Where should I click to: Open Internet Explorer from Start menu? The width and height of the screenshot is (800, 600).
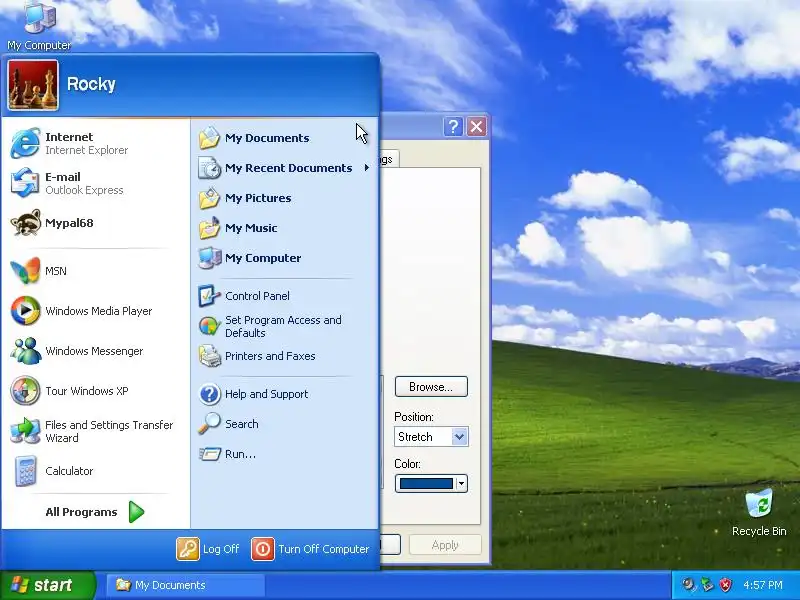pos(95,143)
